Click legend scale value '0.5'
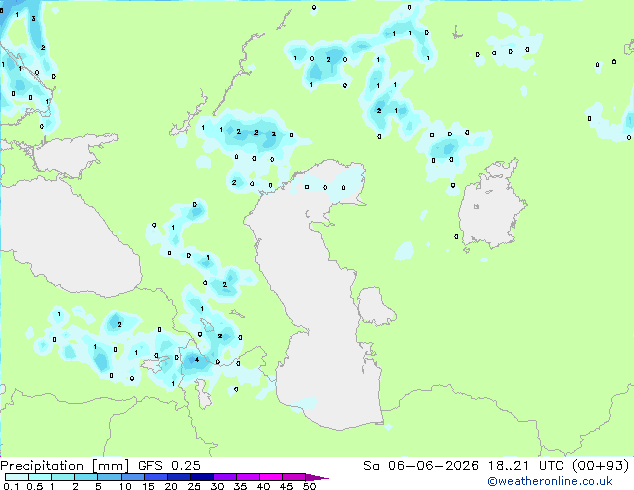This screenshot has width=634, height=490. 35,486
